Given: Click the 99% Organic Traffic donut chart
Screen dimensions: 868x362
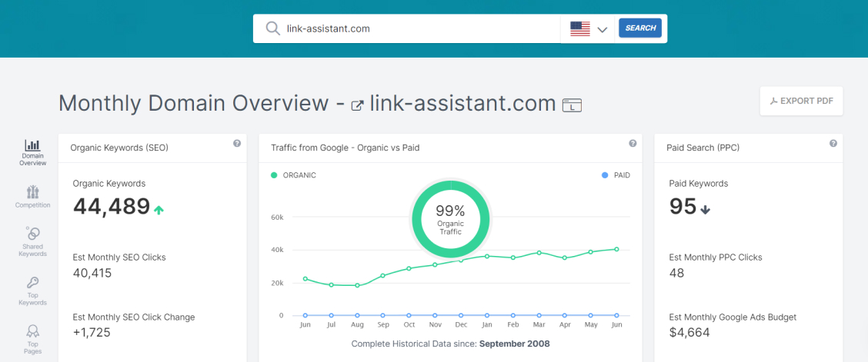Looking at the screenshot, I should [x=451, y=218].
